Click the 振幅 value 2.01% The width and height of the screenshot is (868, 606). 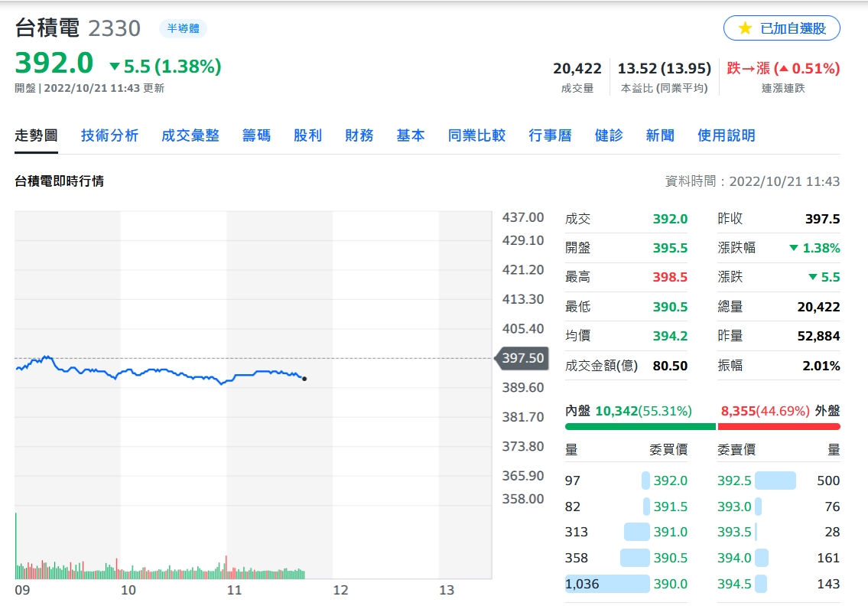pos(821,366)
